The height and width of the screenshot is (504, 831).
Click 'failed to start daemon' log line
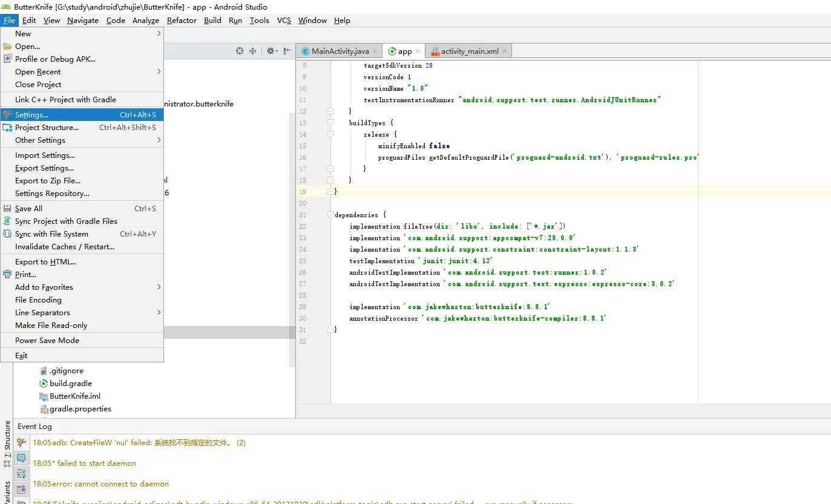tap(84, 463)
